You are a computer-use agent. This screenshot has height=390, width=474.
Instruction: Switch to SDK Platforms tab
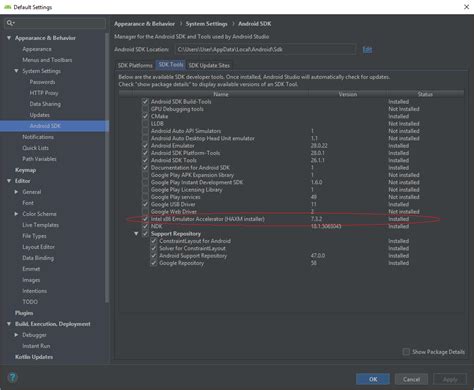(135, 65)
